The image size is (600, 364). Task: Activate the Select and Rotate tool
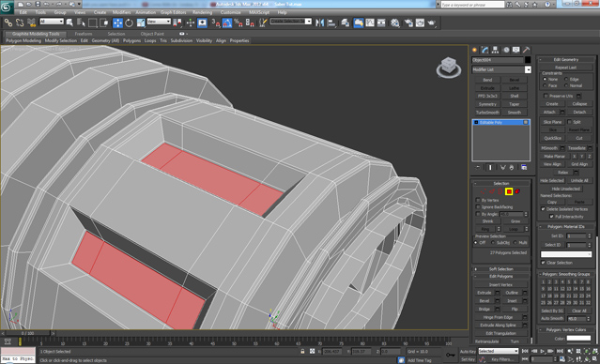click(x=129, y=23)
